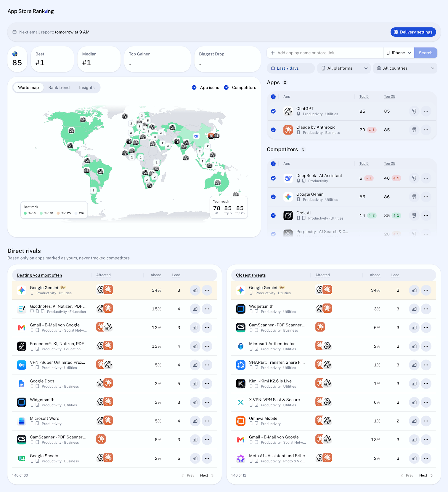This screenshot has height=492, width=448.
Task: Uncheck the Google Gemini competitor checkbox
Action: point(273,197)
